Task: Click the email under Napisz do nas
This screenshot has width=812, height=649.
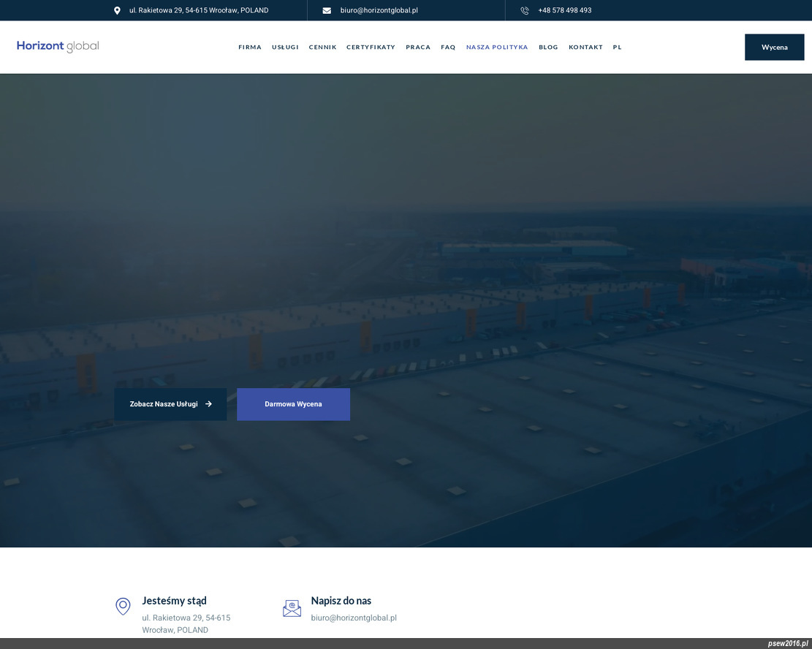Action: tap(354, 618)
